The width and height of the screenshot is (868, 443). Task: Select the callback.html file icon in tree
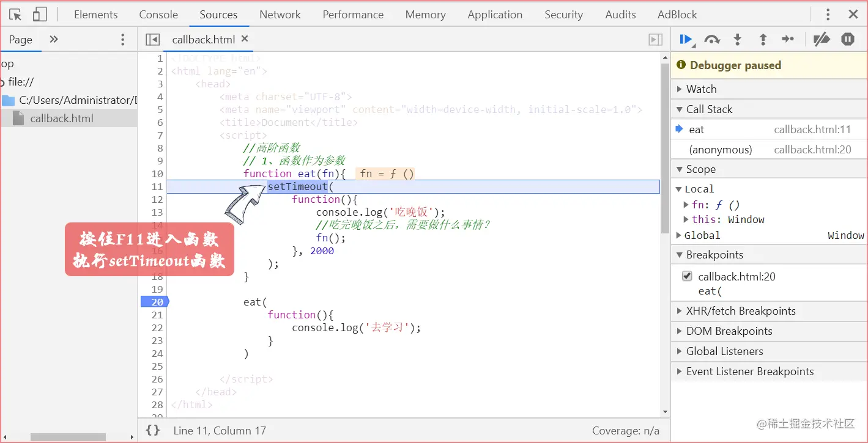(x=19, y=119)
